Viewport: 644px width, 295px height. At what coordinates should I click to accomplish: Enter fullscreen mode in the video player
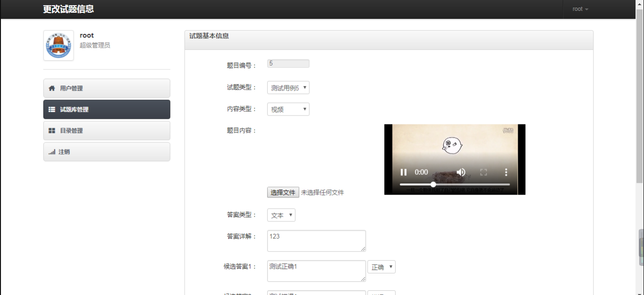(x=483, y=172)
